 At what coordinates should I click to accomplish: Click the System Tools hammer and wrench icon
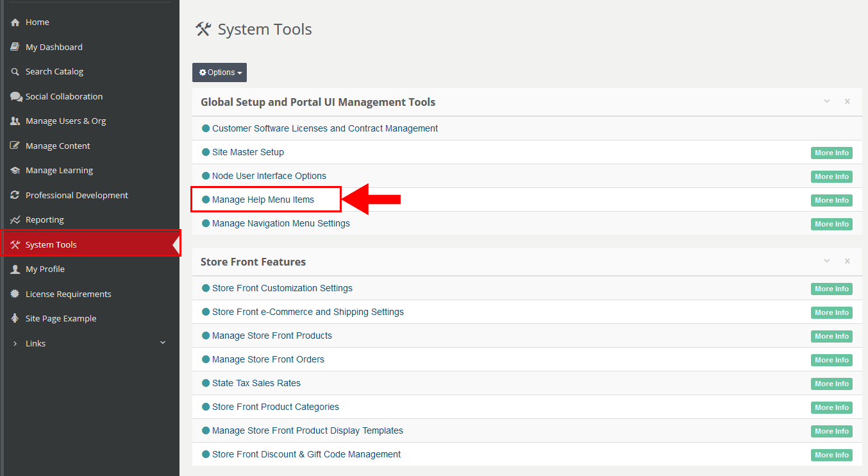14,244
